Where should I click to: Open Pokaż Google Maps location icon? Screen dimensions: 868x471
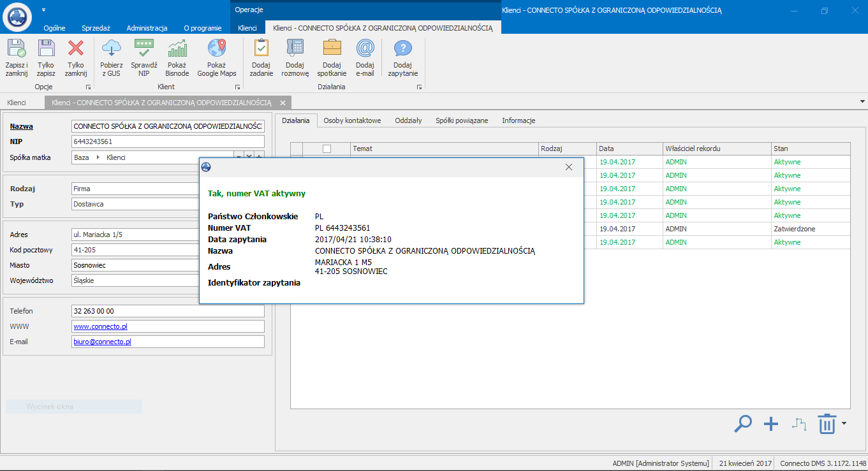[217, 49]
